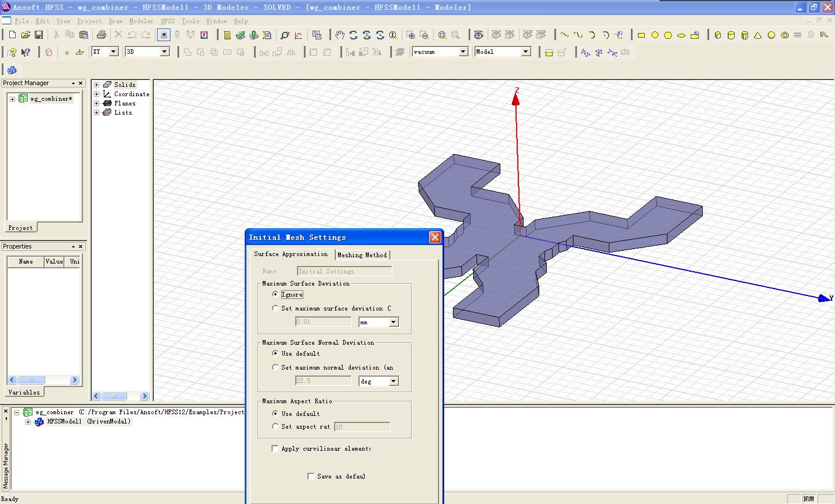This screenshot has height=504, width=835.
Task: Select the Draw Cone tool
Action: click(758, 35)
